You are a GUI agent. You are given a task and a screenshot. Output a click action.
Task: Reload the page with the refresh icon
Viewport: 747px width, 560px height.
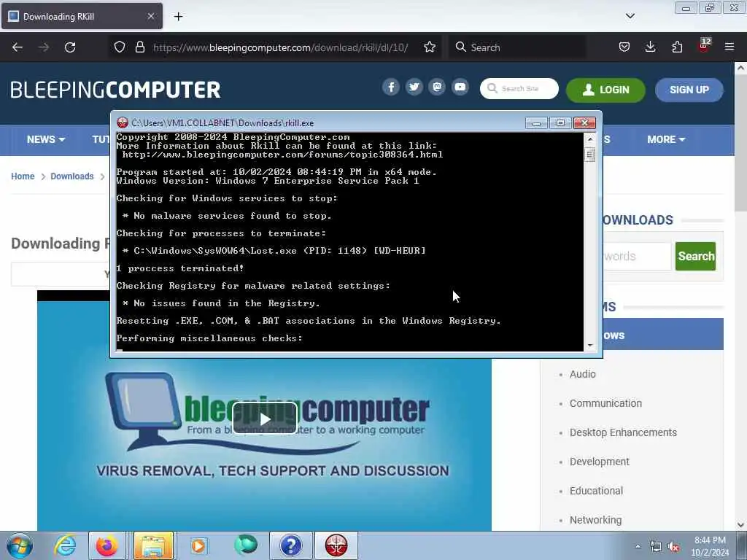[70, 47]
